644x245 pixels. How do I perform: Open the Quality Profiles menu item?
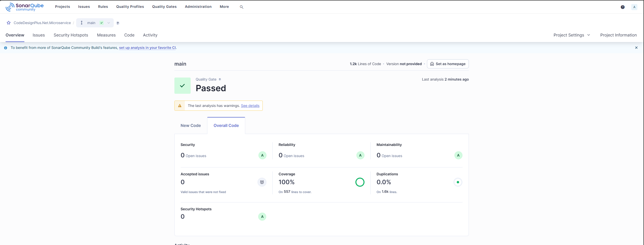130,7
